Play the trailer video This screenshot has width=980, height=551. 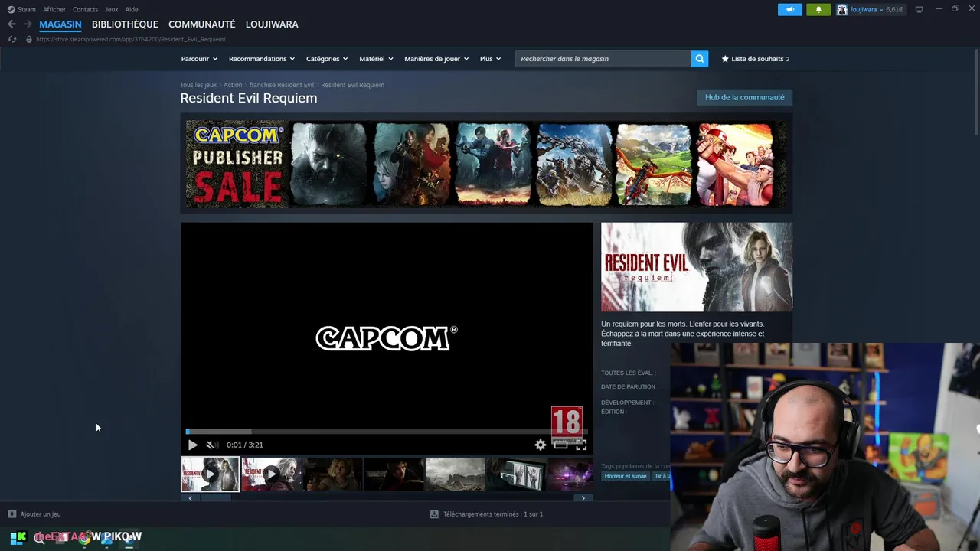tap(192, 445)
